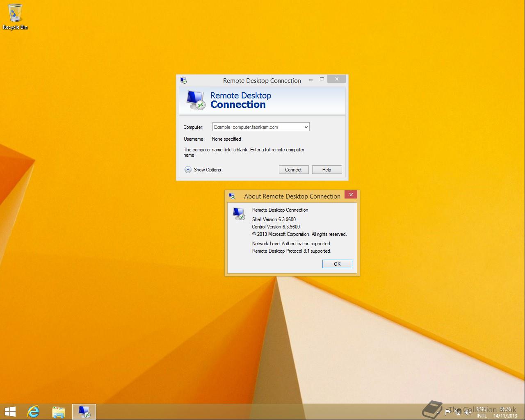Open the Recycle Bin desktop icon

(x=15, y=17)
